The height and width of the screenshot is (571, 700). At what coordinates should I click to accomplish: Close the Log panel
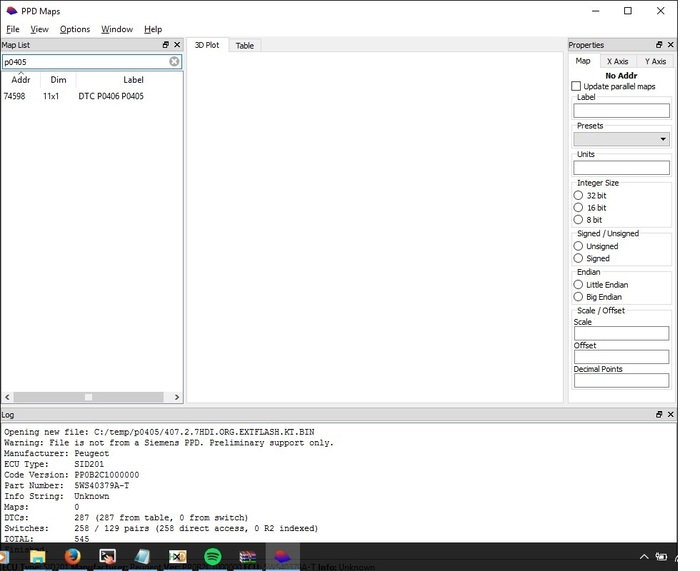671,414
